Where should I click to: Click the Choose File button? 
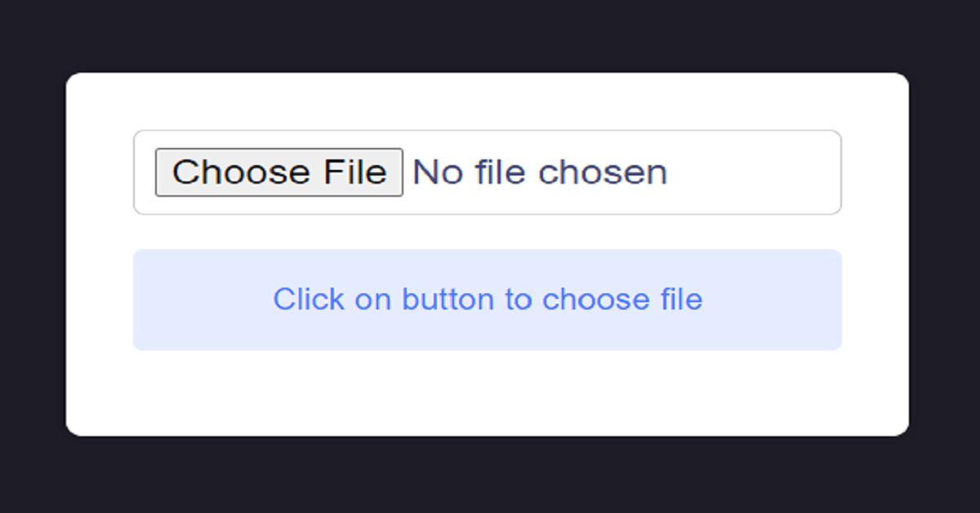tap(279, 172)
